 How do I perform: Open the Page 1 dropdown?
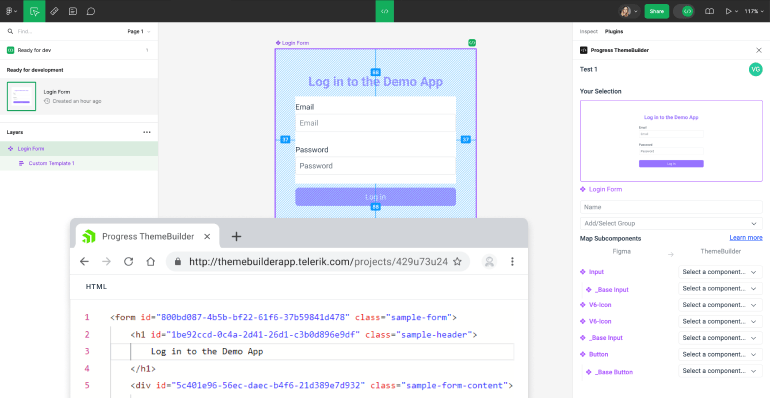click(138, 31)
